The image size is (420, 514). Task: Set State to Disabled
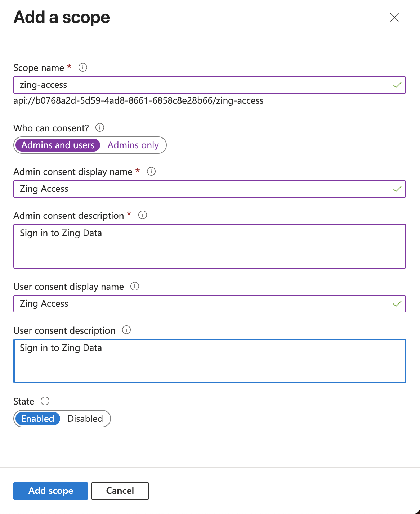tap(85, 419)
